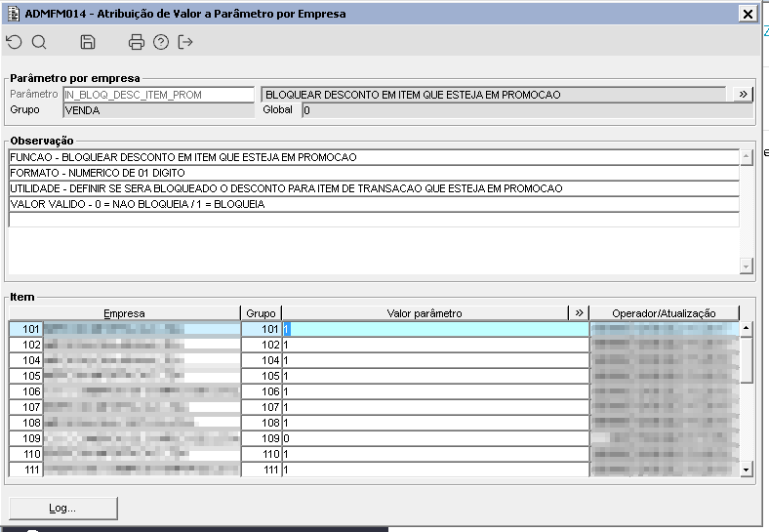Screen dimensions: 769x532
Task: Click Item grid scrollbar down arrow
Action: (x=746, y=470)
